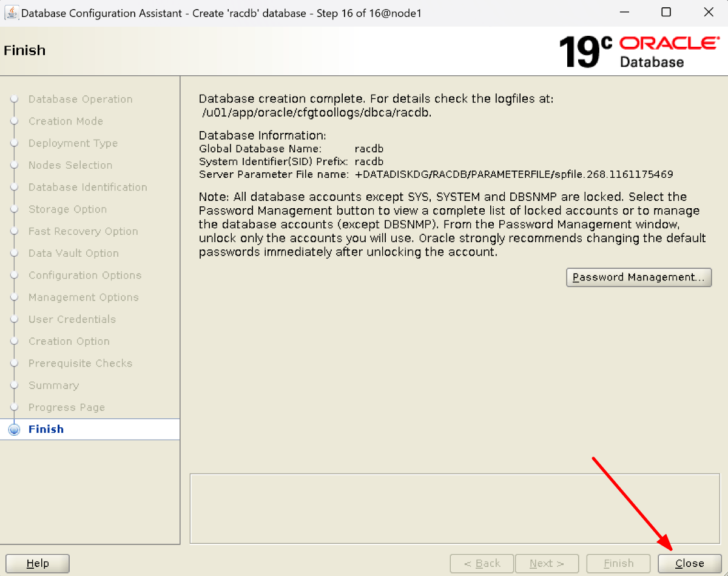Click the empty message box above the buttons
Screen dimensions: 728x576
455,509
